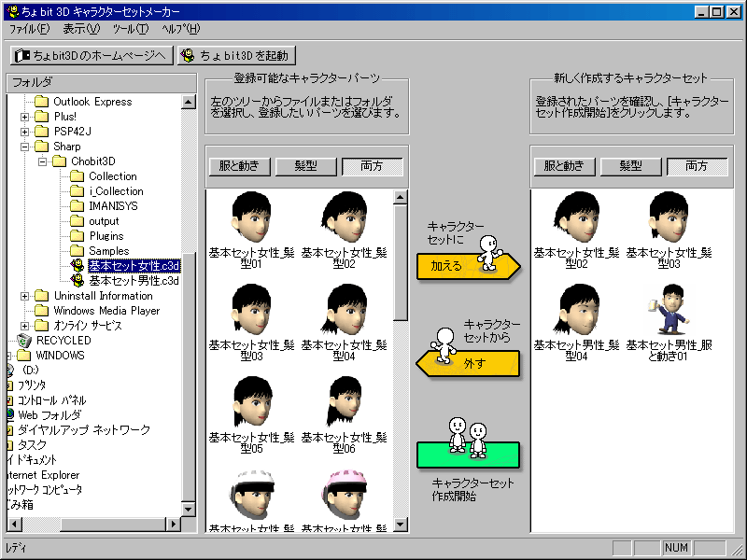Select 基本セット女性_髪型03 in the available parts list
This screenshot has height=560, width=747.
click(x=251, y=323)
